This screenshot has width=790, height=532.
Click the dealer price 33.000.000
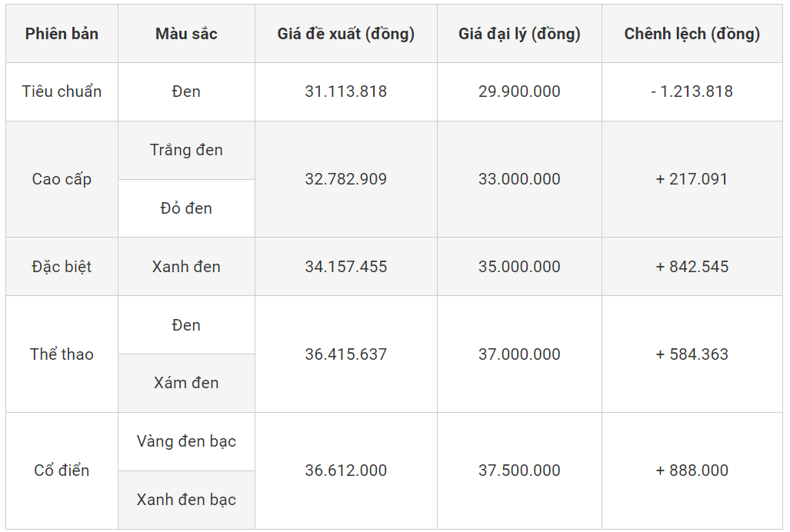[519, 179]
